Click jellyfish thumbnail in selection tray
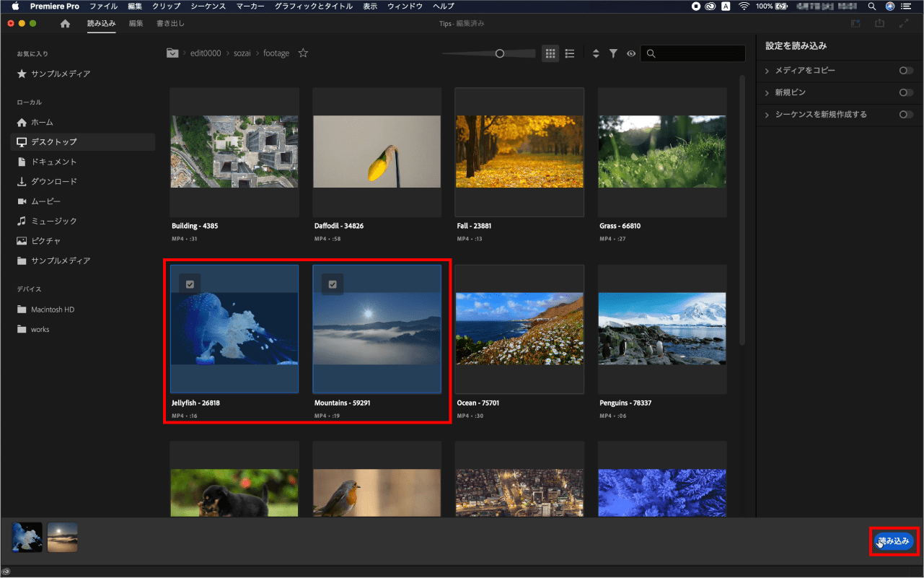The image size is (924, 578). (27, 538)
